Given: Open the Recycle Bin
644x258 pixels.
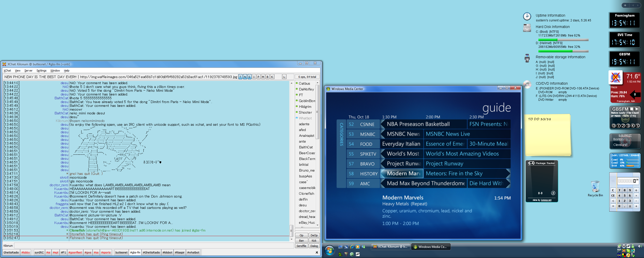Looking at the screenshot, I should click(595, 189).
